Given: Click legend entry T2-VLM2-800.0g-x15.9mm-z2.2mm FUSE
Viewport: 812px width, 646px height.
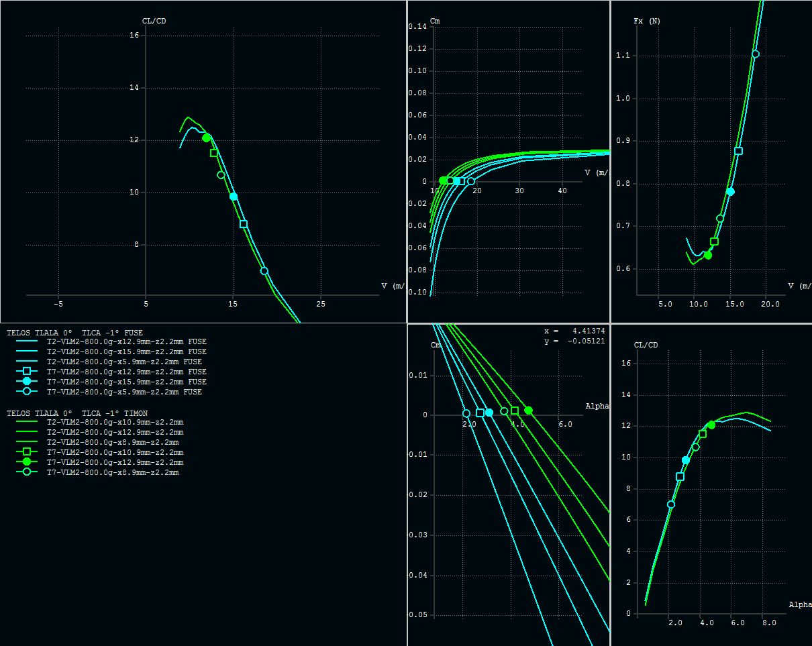Looking at the screenshot, I should click(x=126, y=352).
